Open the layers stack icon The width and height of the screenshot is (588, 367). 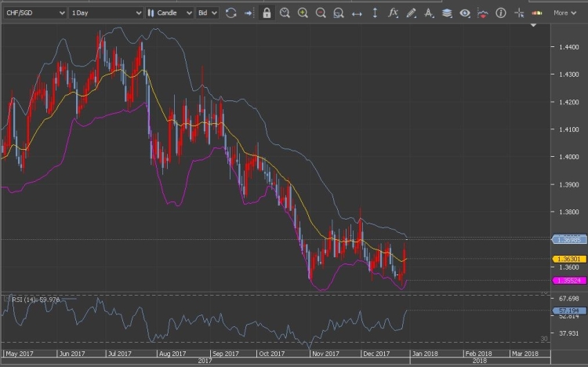[x=447, y=13]
